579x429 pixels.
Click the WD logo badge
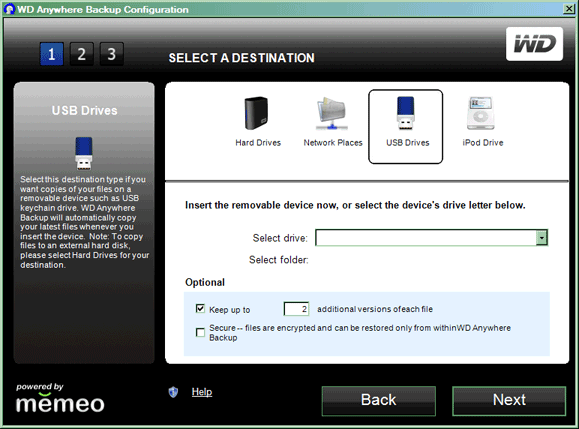534,44
